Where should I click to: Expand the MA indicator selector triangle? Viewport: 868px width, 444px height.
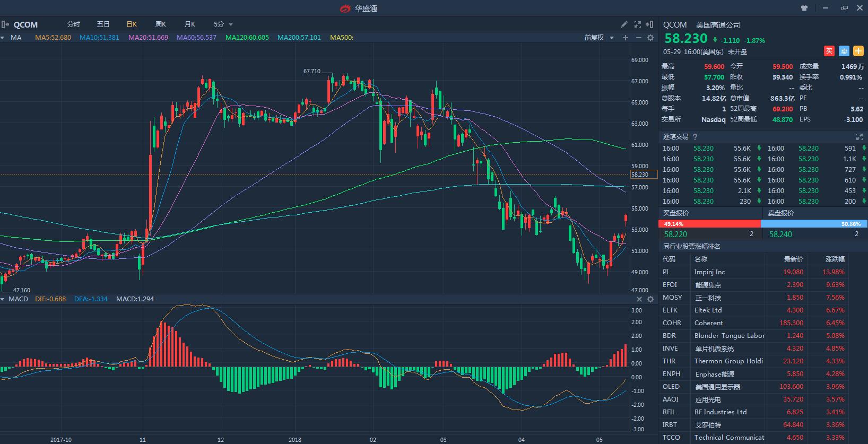pos(3,38)
